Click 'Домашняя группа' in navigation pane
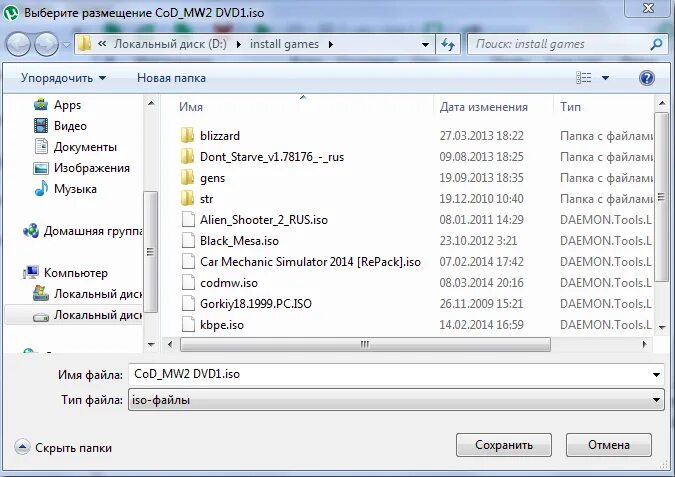The image size is (675, 477). [x=93, y=231]
